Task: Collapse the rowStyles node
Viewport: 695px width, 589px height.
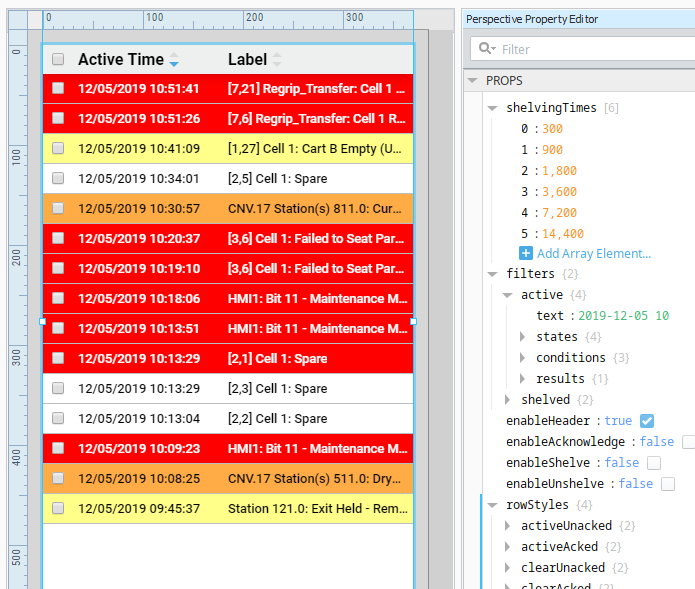Action: 492,505
